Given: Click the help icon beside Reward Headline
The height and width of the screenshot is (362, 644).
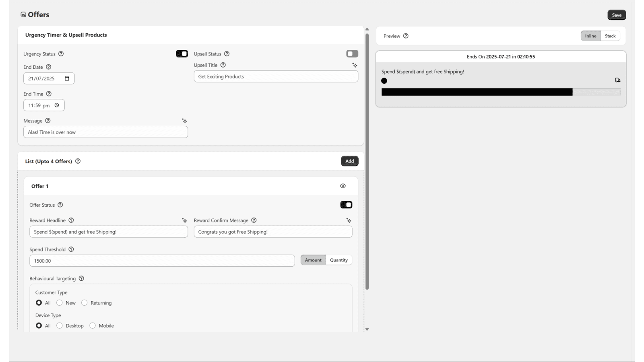Looking at the screenshot, I should [x=71, y=220].
